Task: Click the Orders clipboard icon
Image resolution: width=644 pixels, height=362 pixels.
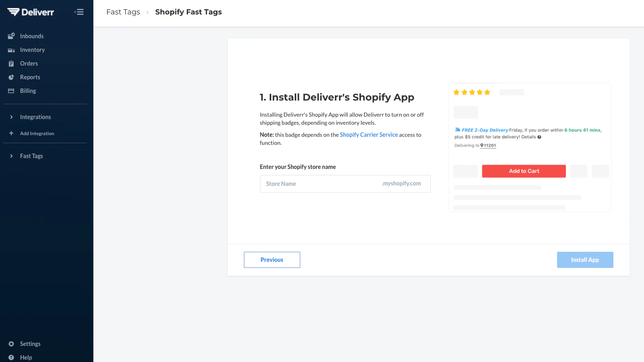Action: point(11,64)
